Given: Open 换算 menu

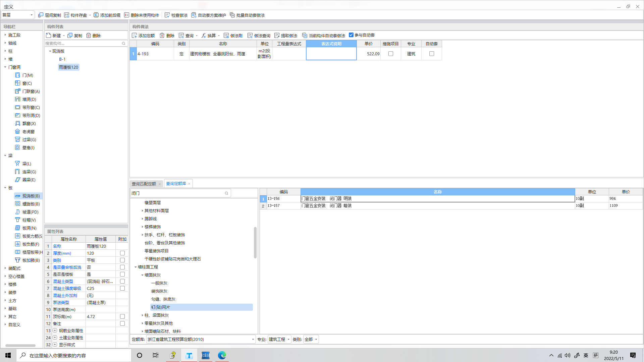Looking at the screenshot, I should point(211,36).
